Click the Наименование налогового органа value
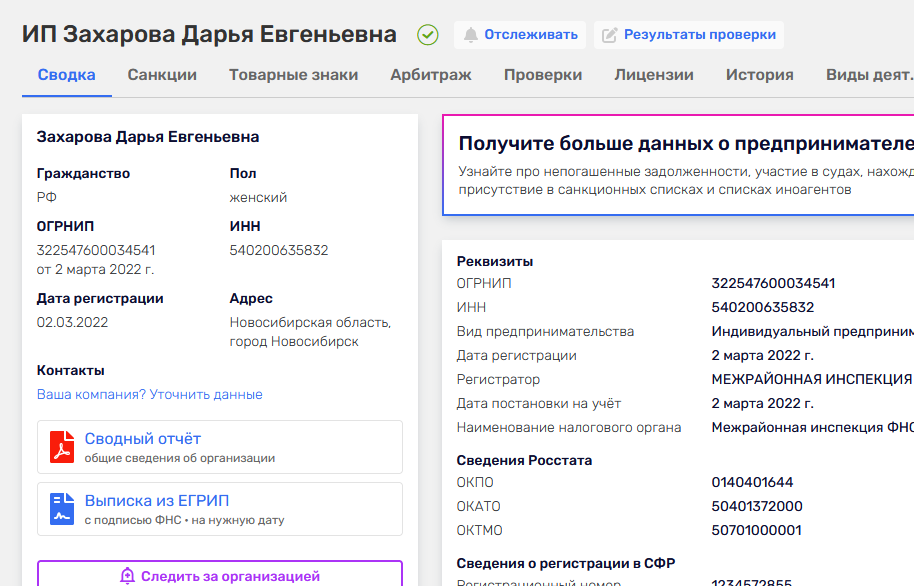This screenshot has height=586, width=914. point(813,427)
